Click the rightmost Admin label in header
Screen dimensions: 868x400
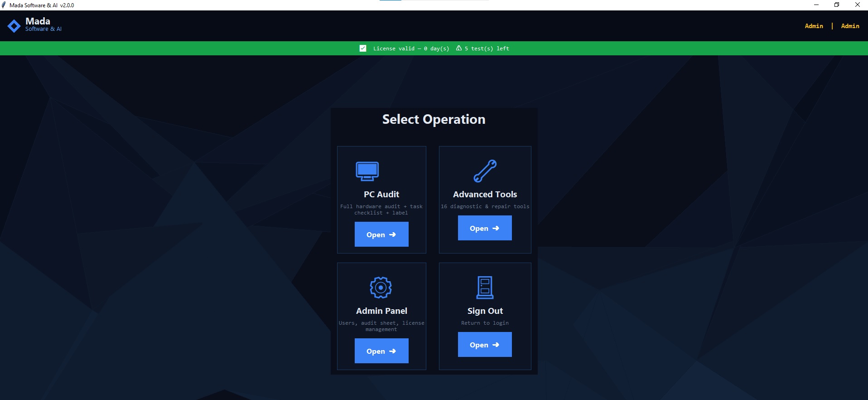[850, 26]
